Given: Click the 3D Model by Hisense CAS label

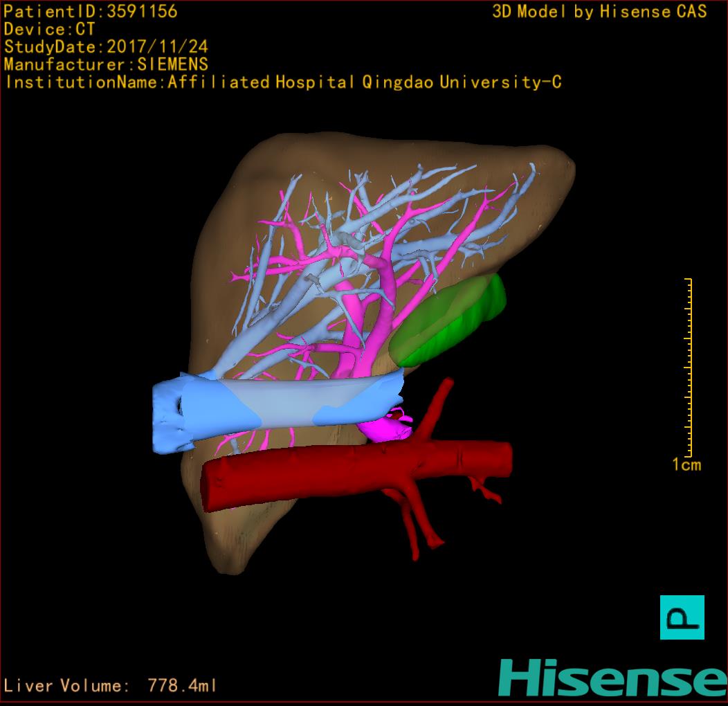Looking at the screenshot, I should pyautogui.click(x=599, y=11).
